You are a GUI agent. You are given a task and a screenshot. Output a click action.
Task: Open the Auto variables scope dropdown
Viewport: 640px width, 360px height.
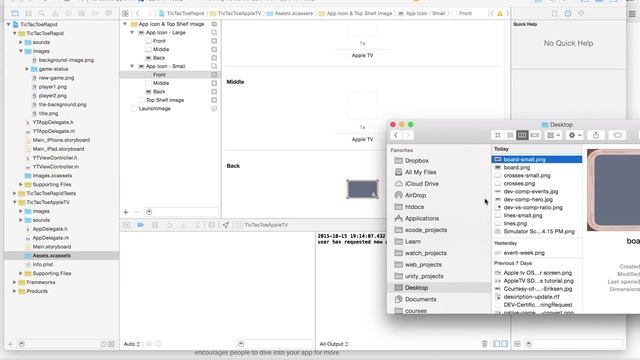click(x=132, y=344)
